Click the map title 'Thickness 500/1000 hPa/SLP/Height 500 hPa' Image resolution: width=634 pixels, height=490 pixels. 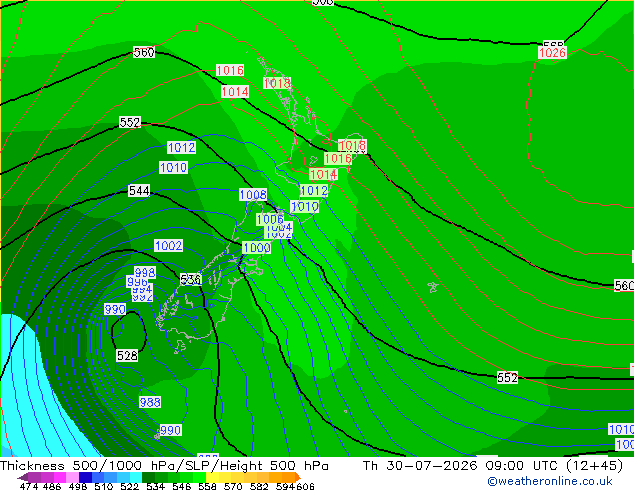(164, 466)
